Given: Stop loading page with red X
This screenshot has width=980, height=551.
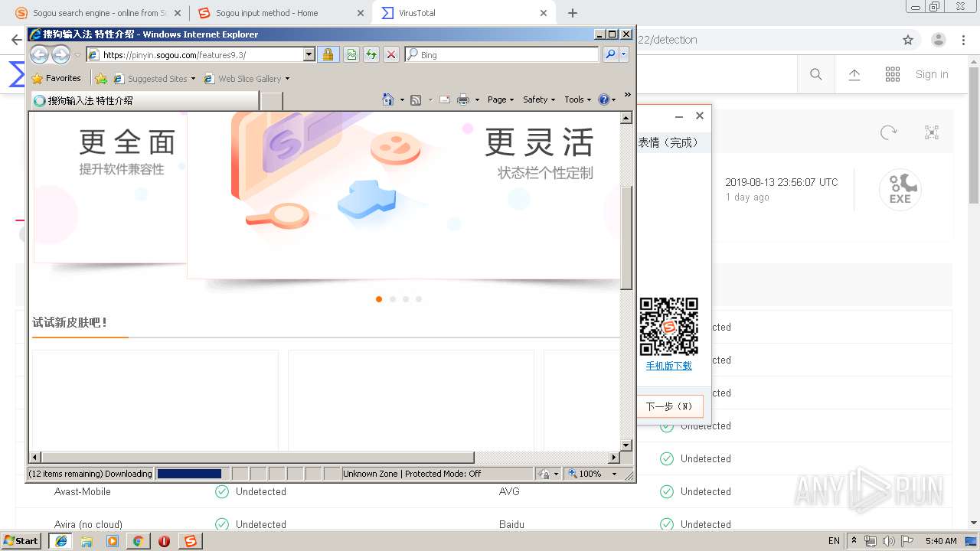Looking at the screenshot, I should tap(390, 54).
